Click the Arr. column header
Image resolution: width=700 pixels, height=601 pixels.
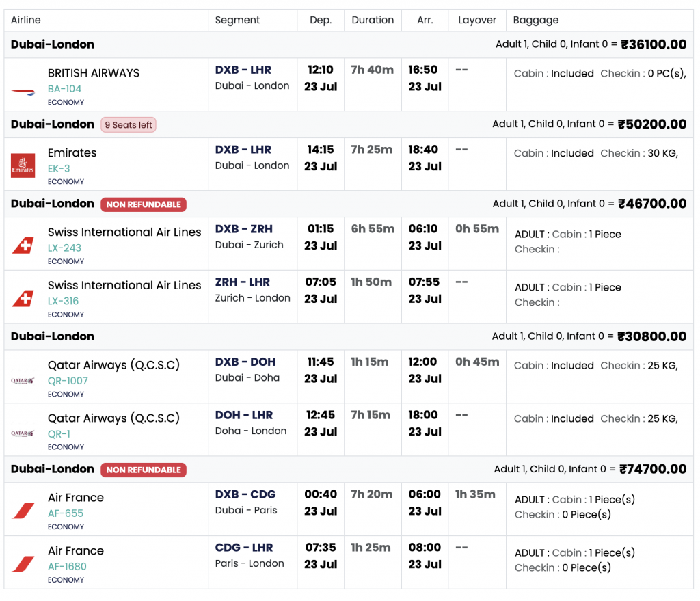(x=425, y=20)
